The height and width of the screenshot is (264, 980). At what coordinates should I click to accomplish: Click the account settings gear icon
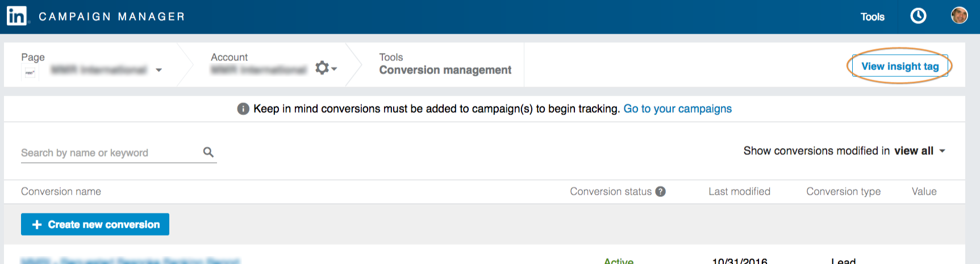click(x=323, y=68)
